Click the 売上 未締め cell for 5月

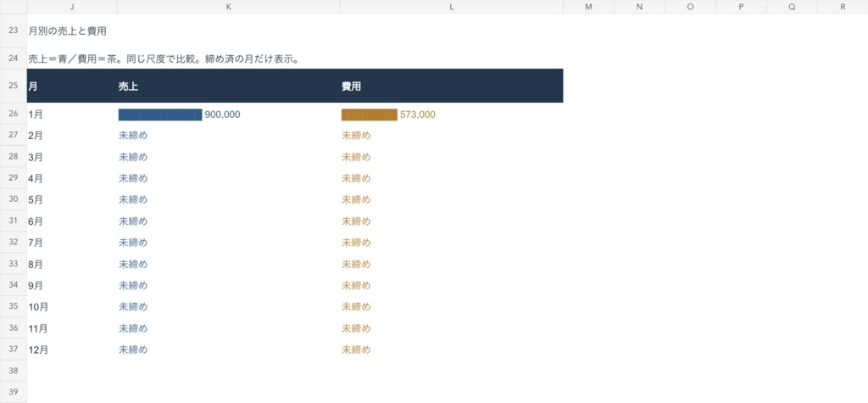(x=229, y=199)
